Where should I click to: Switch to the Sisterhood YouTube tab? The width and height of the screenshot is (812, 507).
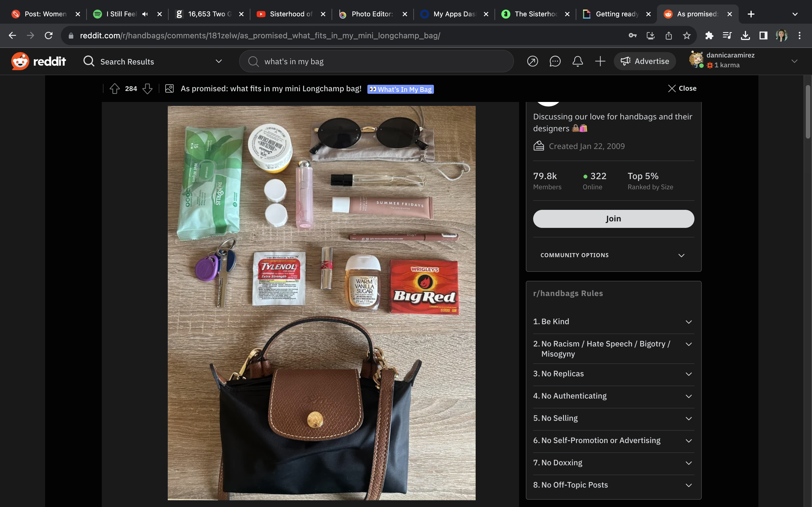(291, 14)
